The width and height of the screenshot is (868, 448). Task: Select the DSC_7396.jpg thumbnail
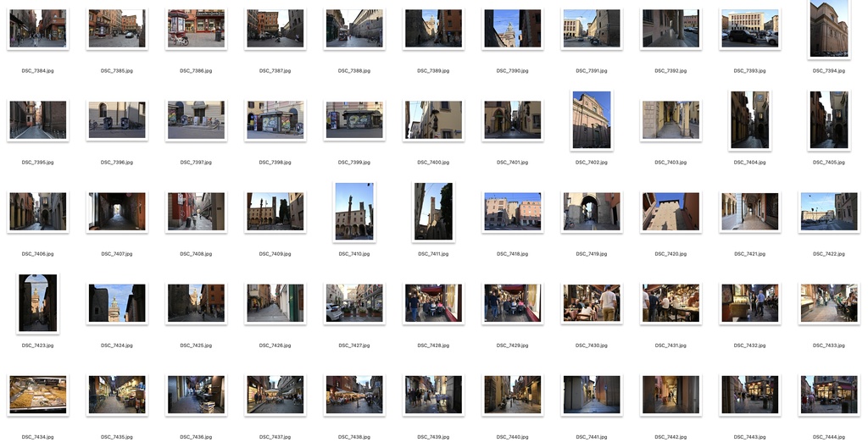(x=117, y=120)
